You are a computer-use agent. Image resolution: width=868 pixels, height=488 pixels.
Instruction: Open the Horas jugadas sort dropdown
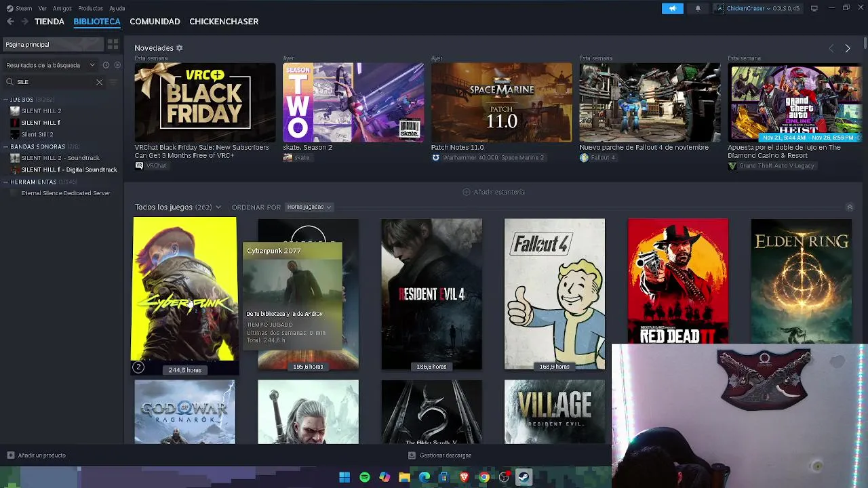point(309,207)
